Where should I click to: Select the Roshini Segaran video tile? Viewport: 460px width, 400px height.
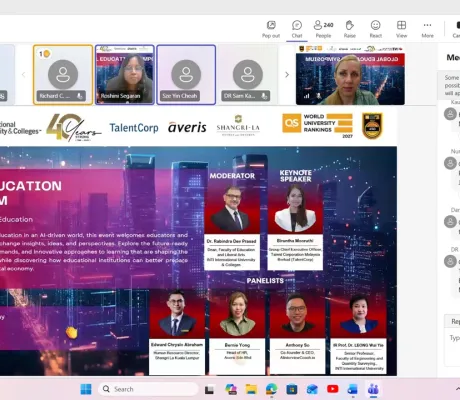(125, 75)
